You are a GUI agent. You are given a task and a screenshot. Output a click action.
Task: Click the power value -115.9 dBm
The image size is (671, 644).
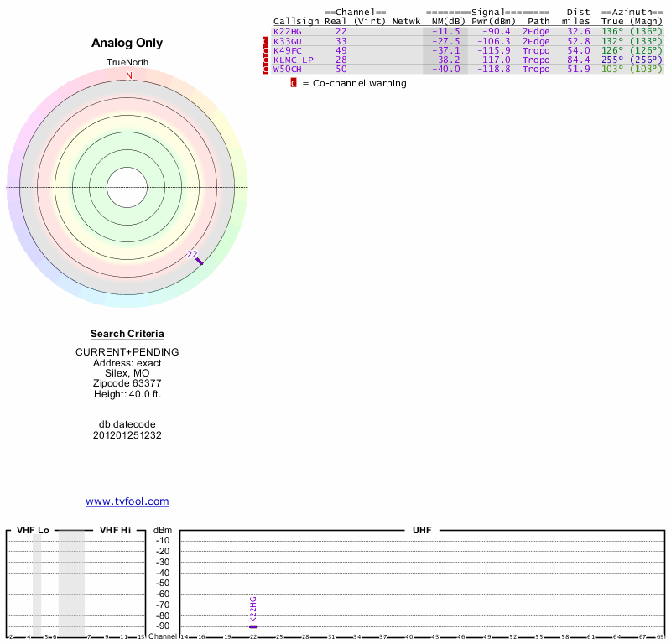(x=494, y=51)
